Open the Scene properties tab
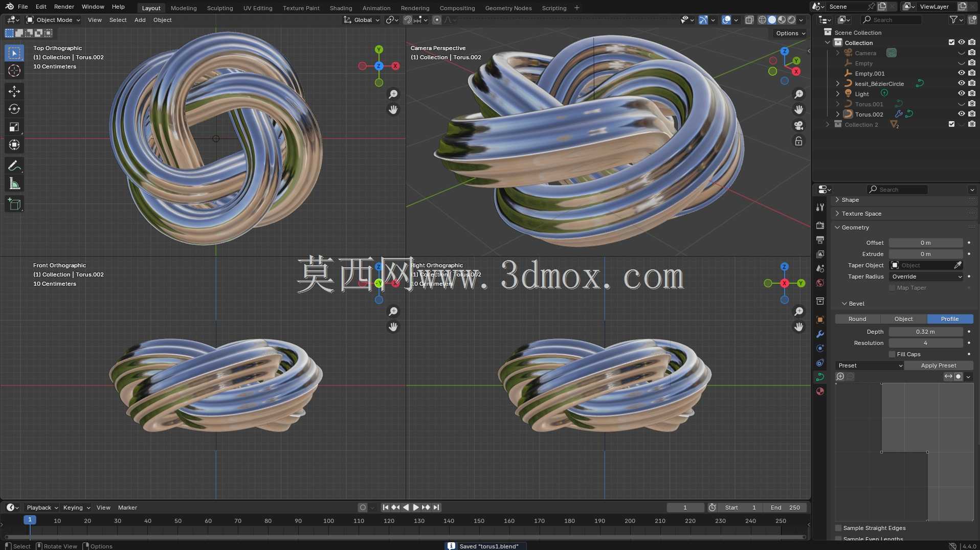This screenshot has width=980, height=550. pyautogui.click(x=820, y=268)
